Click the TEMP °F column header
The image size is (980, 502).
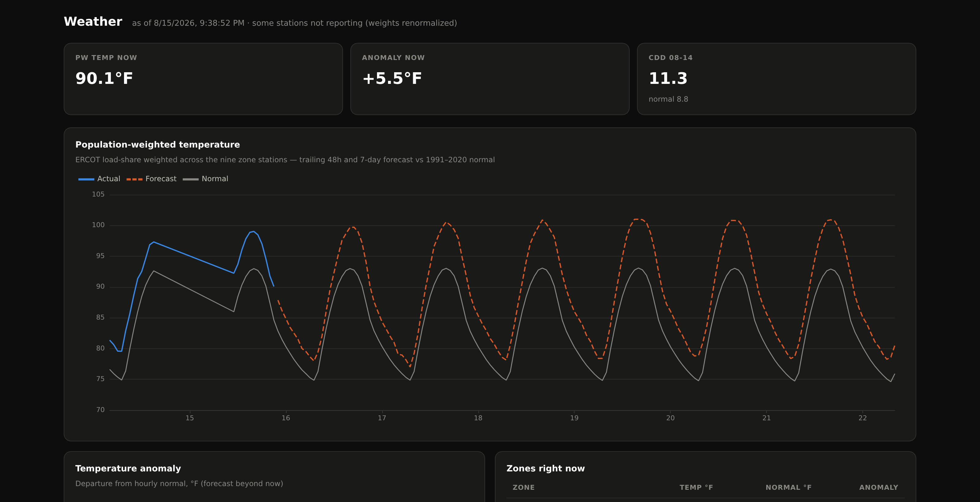point(696,488)
